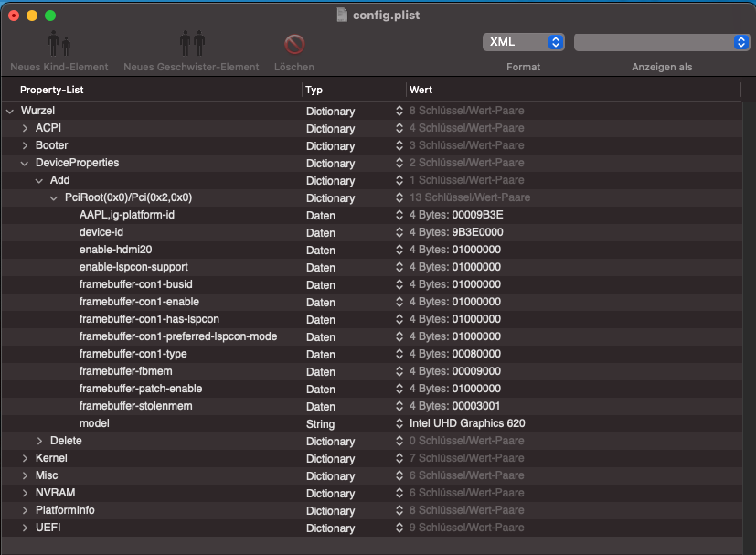756x555 pixels.
Task: Click the Neues Kind-Element toolbar icon
Action: pos(59,44)
